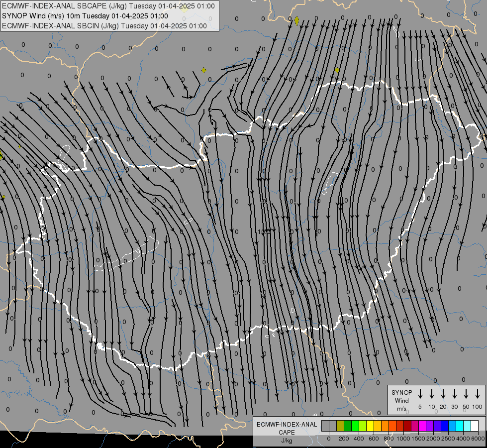This screenshot has width=487, height=448.
Task: Pick the pure blue CAPE legend swatch
Action: tap(444, 426)
